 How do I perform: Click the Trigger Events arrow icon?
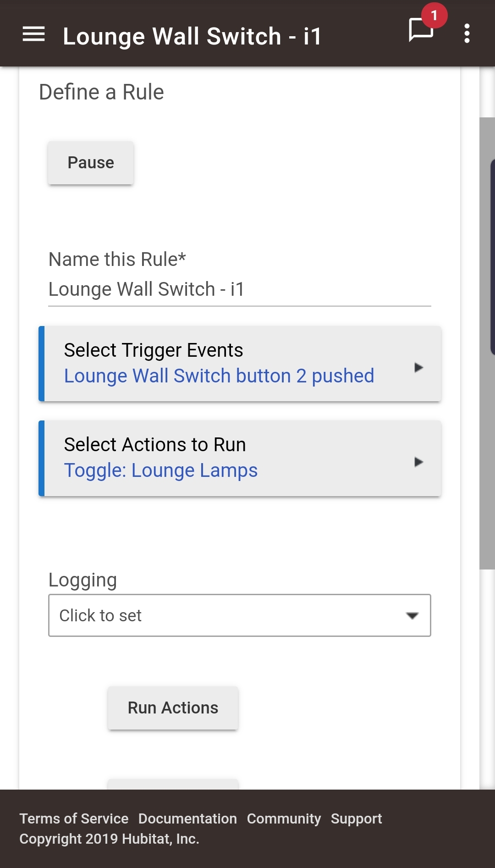(x=418, y=367)
